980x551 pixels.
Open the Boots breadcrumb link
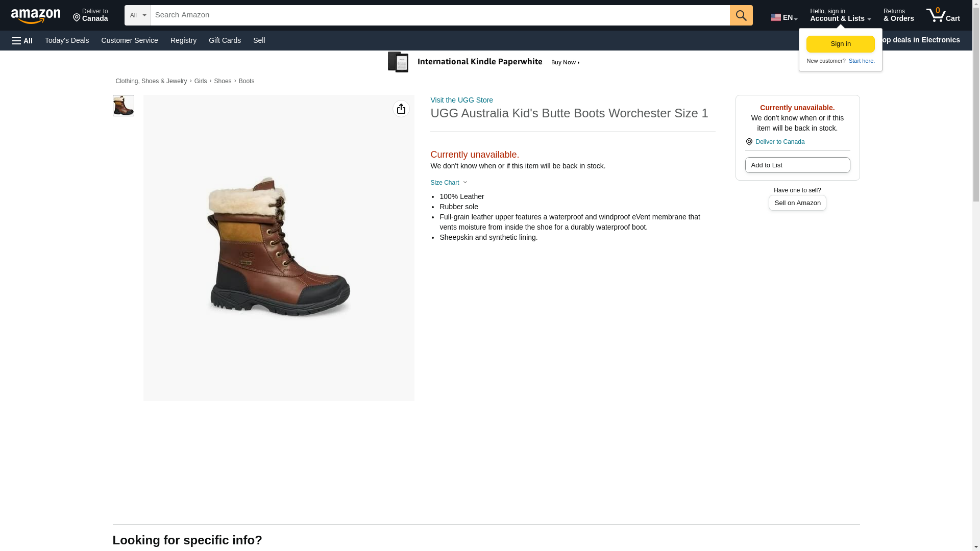[246, 81]
